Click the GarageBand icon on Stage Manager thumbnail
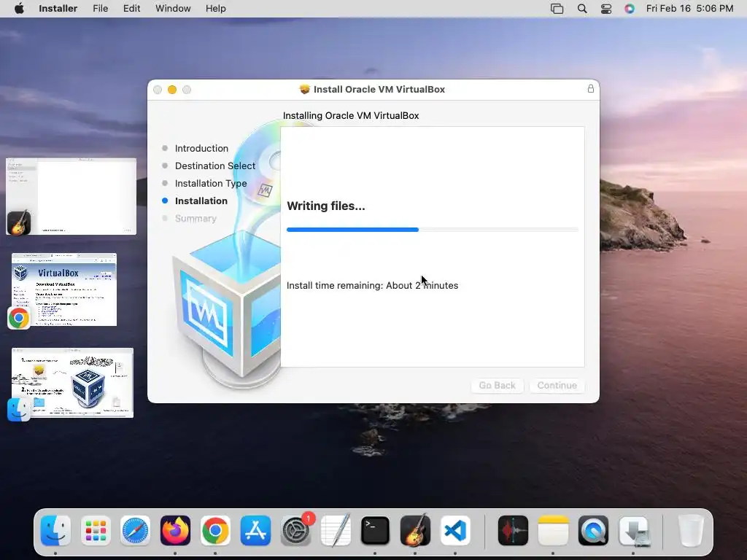Image resolution: width=747 pixels, height=560 pixels. pyautogui.click(x=19, y=223)
